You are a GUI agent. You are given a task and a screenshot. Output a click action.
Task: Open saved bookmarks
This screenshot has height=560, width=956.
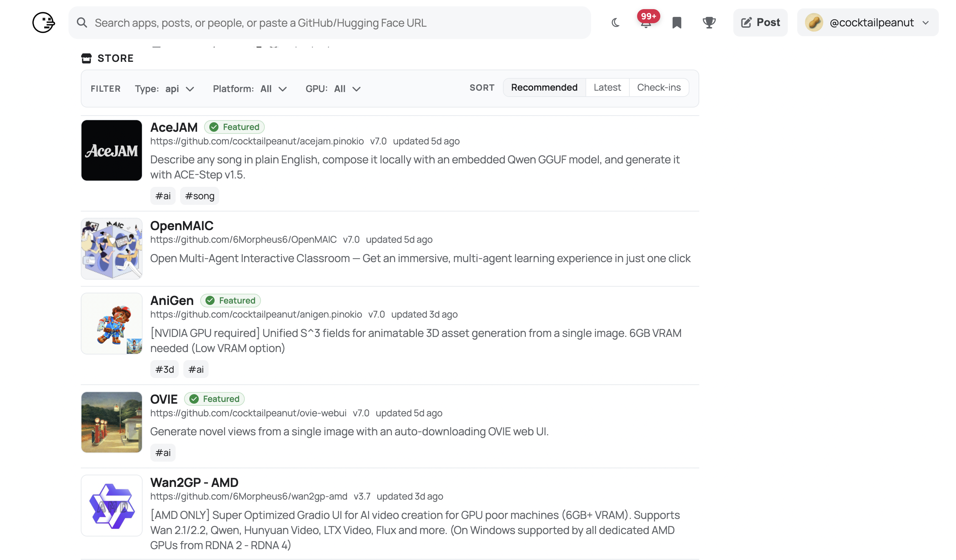[677, 23]
